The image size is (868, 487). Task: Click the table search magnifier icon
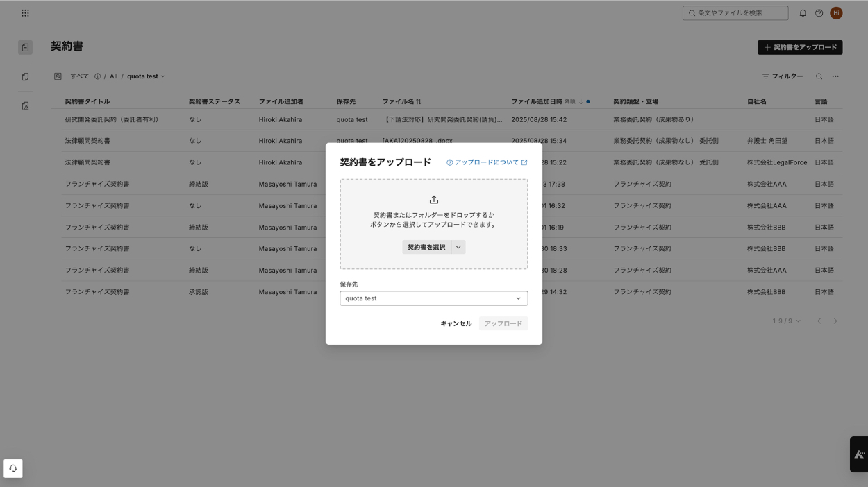[819, 76]
